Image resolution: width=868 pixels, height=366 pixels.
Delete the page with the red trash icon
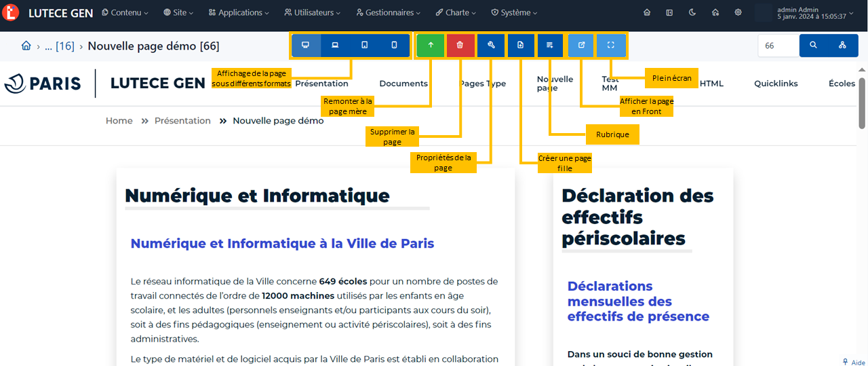pyautogui.click(x=460, y=45)
